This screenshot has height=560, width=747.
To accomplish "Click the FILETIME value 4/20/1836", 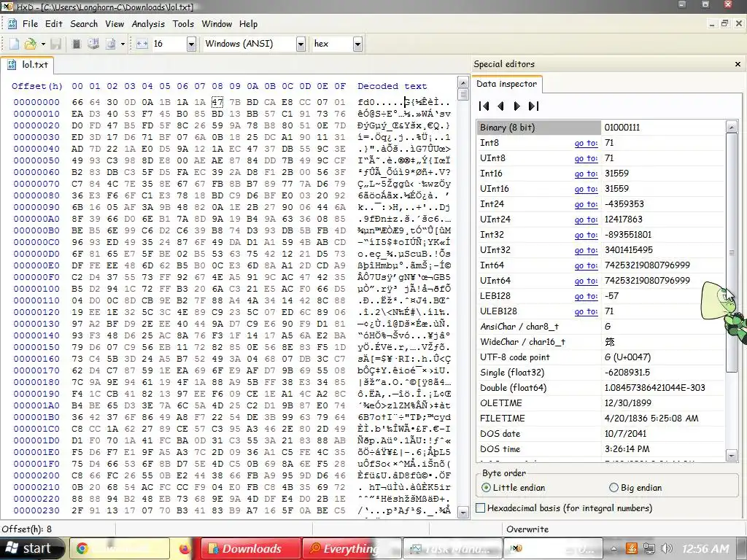I will (x=651, y=418).
